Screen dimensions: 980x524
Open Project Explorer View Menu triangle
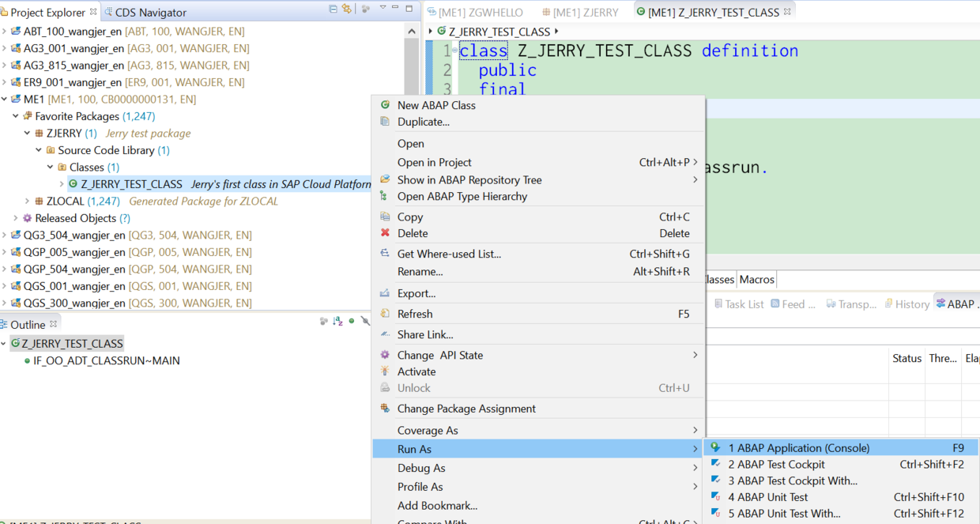click(x=383, y=8)
